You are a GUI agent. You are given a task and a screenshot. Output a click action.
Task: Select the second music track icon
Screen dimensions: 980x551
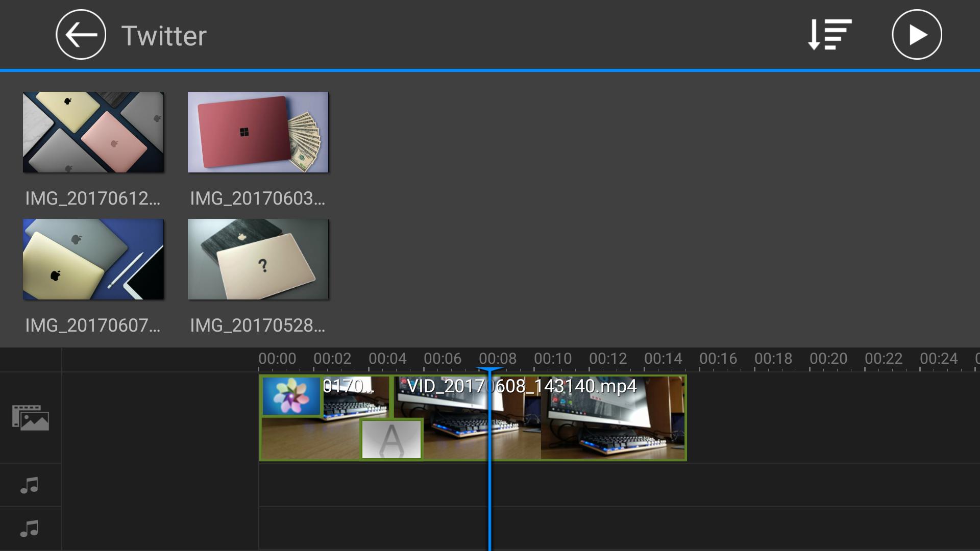coord(30,529)
